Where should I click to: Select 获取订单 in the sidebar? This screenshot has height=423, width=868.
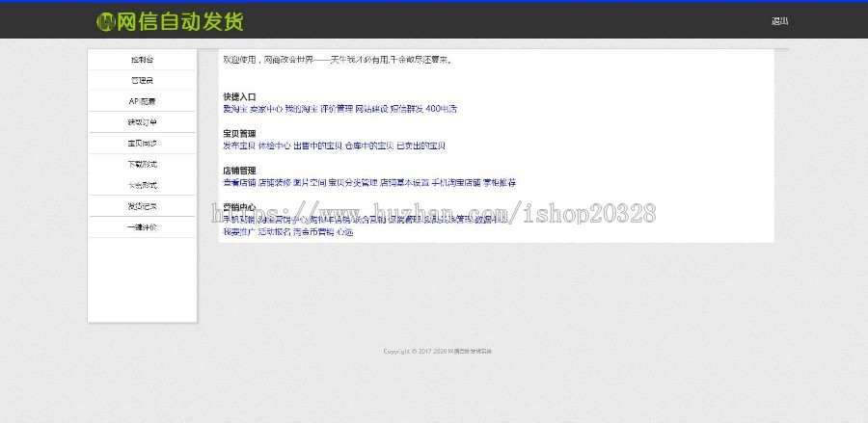(x=143, y=122)
